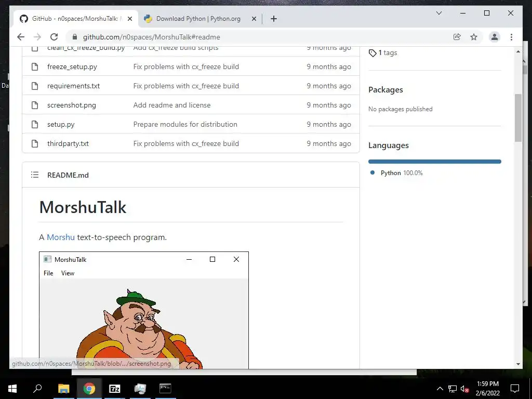Show hidden system tray icons
Image resolution: width=532 pixels, height=399 pixels.
click(440, 389)
